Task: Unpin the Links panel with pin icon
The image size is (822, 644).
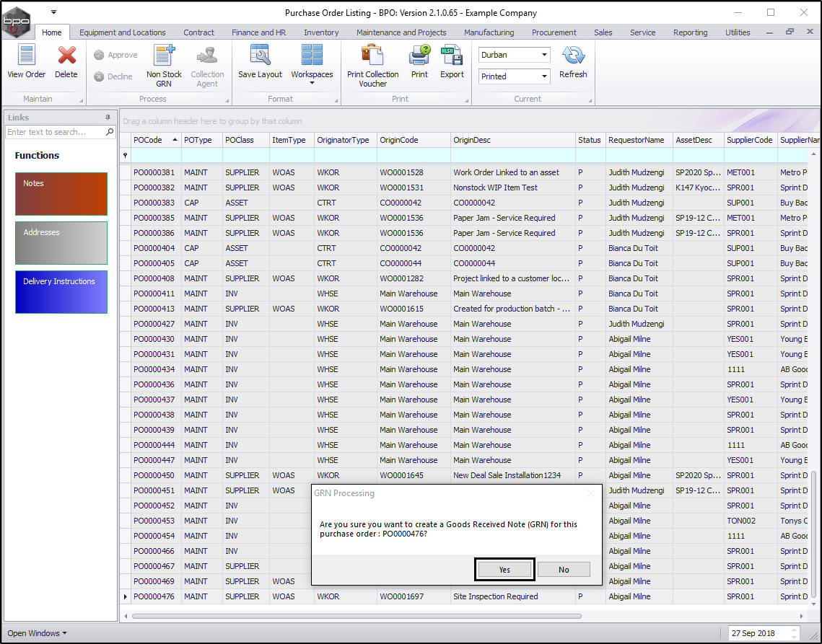Action: pyautogui.click(x=108, y=118)
